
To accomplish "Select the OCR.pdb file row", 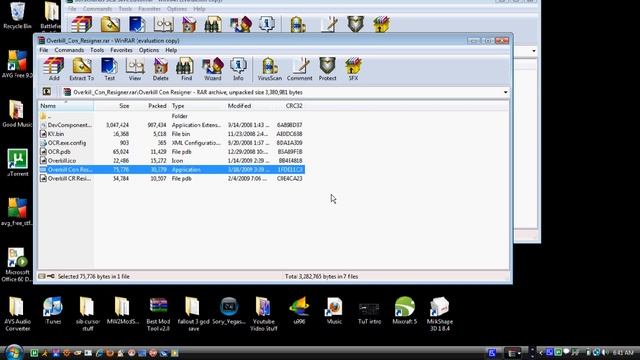I will tap(171, 152).
